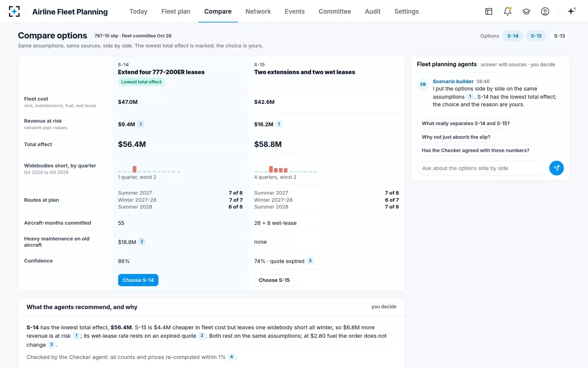Click the $58.8M total effect value
This screenshot has width=588, height=368.
click(x=268, y=144)
